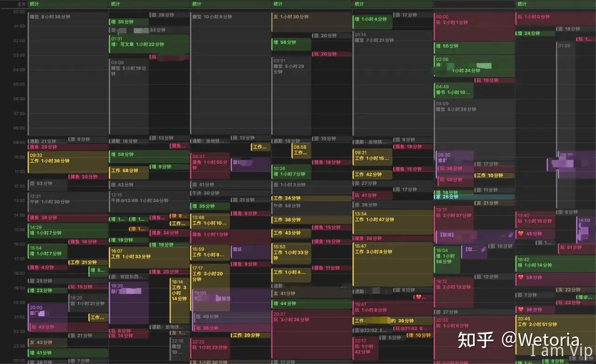Click the 摸鱼 26分钟 entry

click(393, 238)
